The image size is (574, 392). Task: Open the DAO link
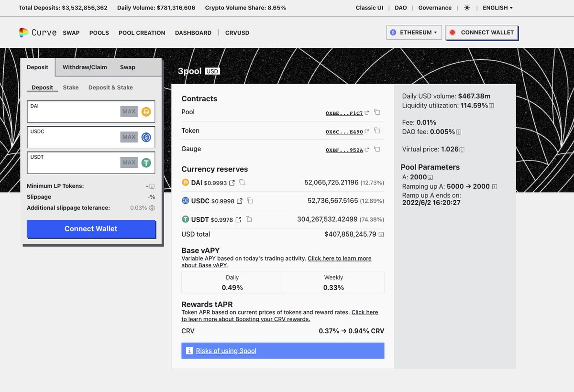(401, 8)
